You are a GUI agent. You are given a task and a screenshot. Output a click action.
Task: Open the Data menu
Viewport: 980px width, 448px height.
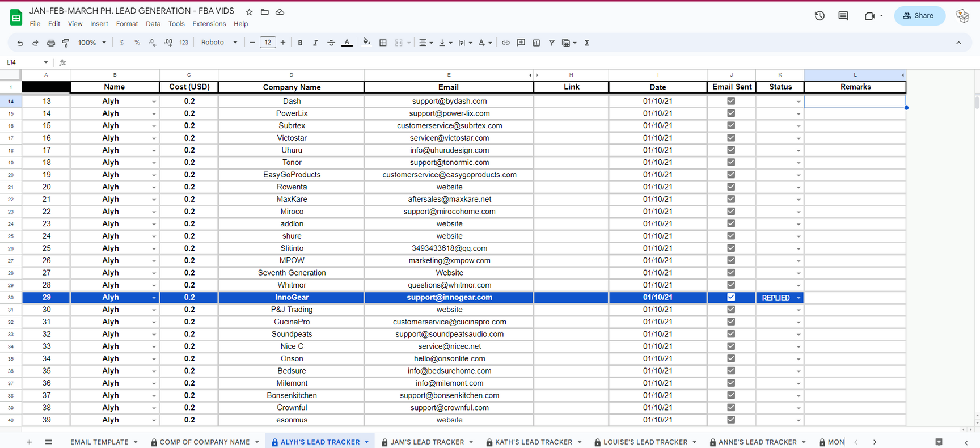click(153, 24)
